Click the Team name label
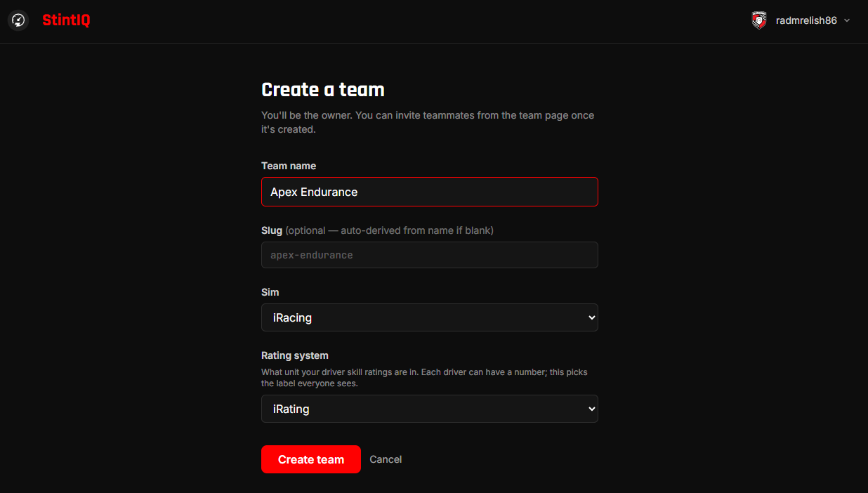 coord(289,166)
